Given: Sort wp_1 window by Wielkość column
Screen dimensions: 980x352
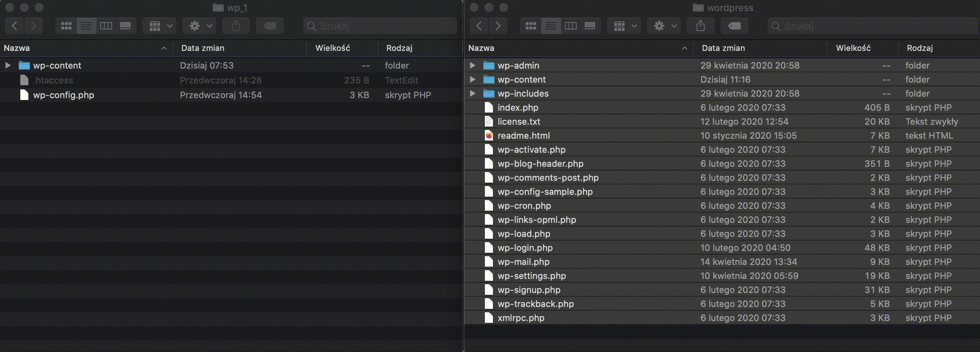Looking at the screenshot, I should (x=342, y=48).
